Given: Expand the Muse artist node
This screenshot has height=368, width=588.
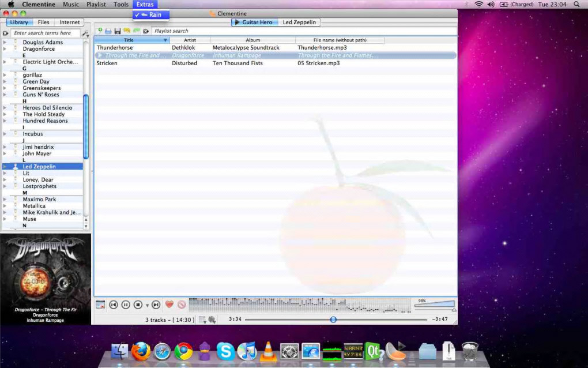Looking at the screenshot, I should [x=5, y=219].
